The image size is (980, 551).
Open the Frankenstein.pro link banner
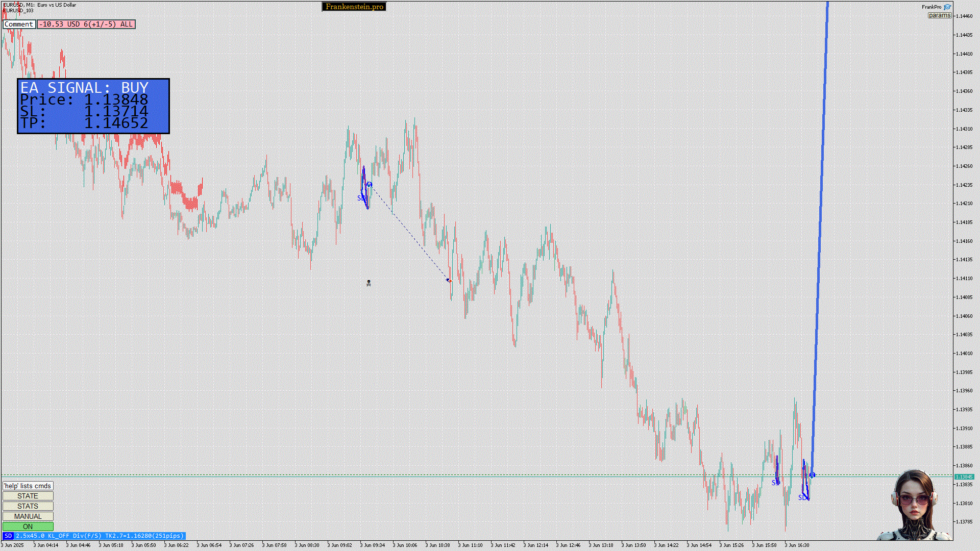(x=354, y=7)
